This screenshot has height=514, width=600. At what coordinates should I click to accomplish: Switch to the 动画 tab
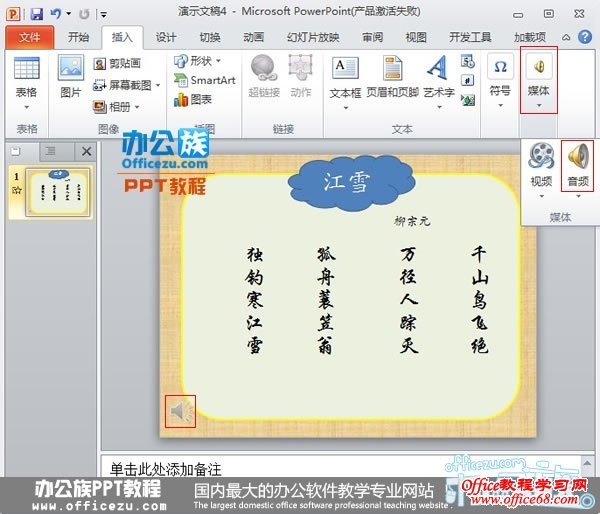[253, 37]
